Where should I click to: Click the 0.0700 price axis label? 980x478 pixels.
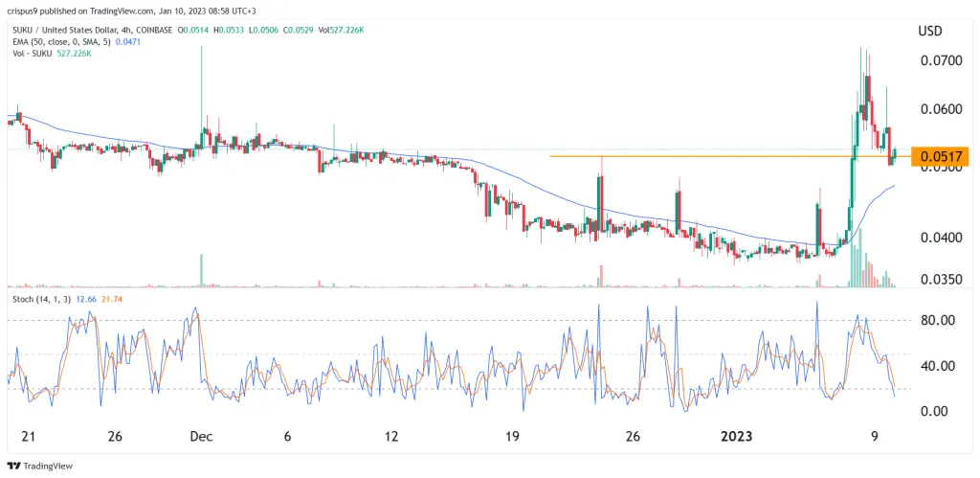click(x=940, y=60)
